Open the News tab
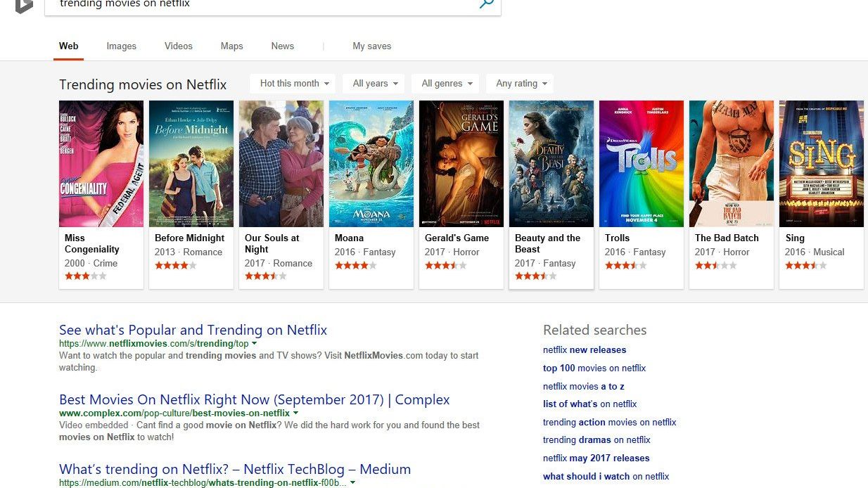This screenshot has height=488, width=868. point(283,46)
